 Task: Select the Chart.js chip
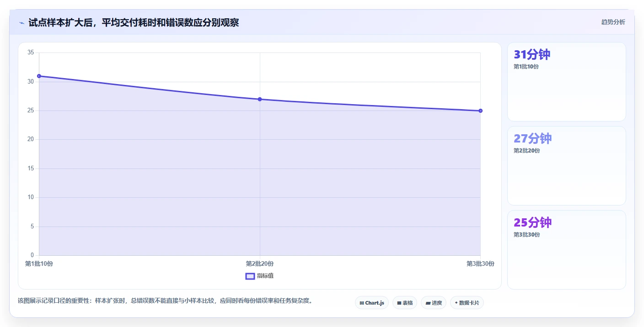(372, 303)
